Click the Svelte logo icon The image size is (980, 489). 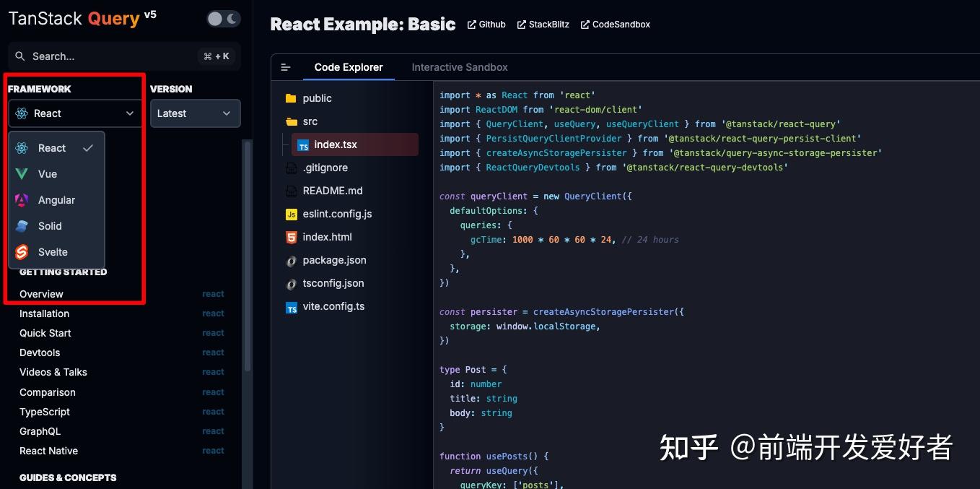pyautogui.click(x=22, y=252)
